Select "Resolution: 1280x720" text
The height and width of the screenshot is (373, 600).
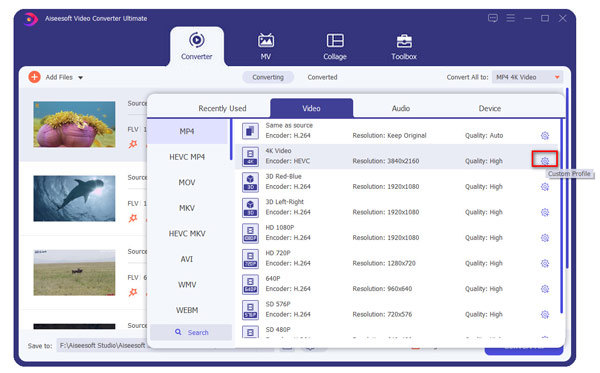[384, 263]
